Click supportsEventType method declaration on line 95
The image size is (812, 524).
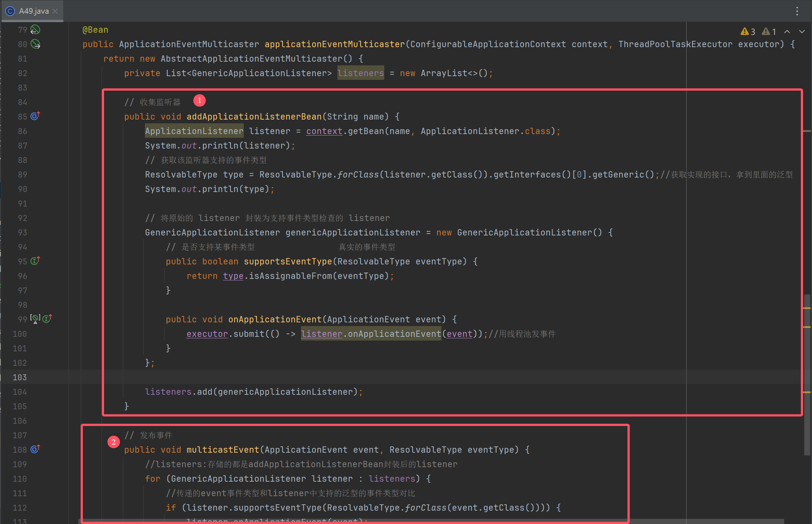coord(288,261)
